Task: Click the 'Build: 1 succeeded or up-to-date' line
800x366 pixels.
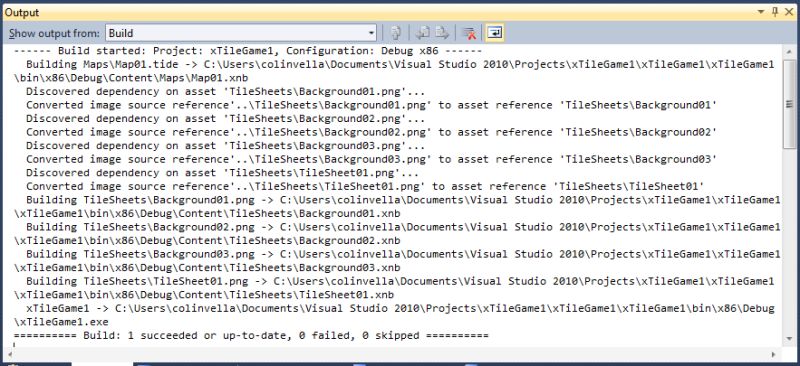Action: [251, 335]
